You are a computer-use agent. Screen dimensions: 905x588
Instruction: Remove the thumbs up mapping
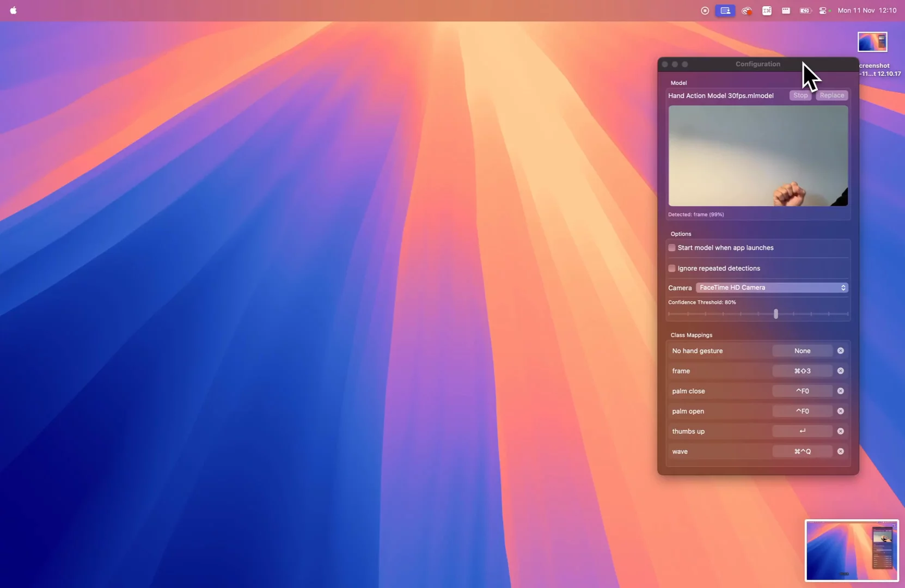840,431
